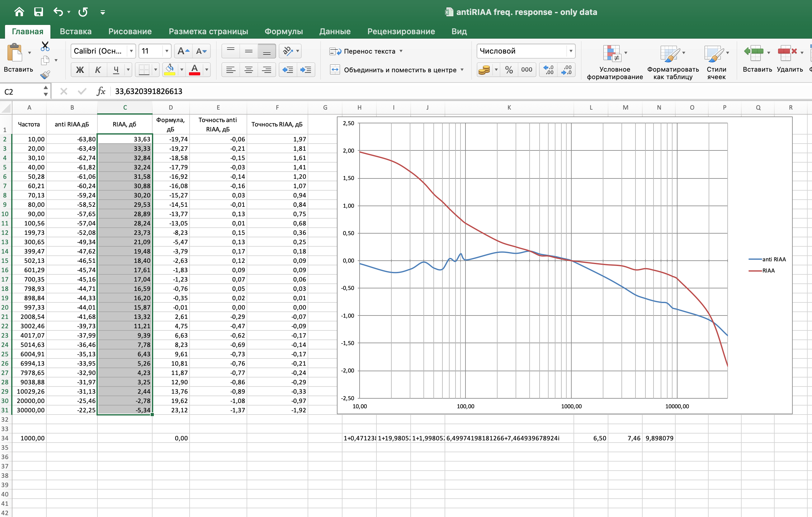Switch to the Формулы tab
The height and width of the screenshot is (517, 812).
click(x=284, y=31)
